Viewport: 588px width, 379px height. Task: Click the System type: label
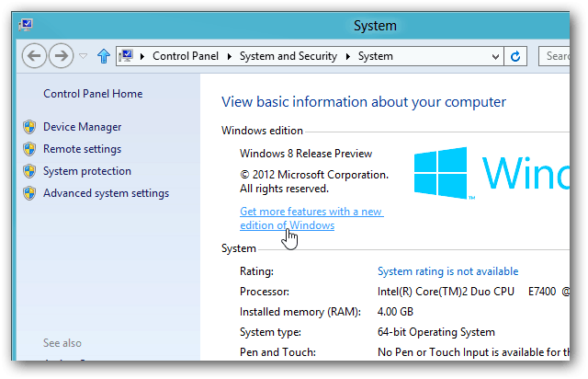(x=270, y=332)
